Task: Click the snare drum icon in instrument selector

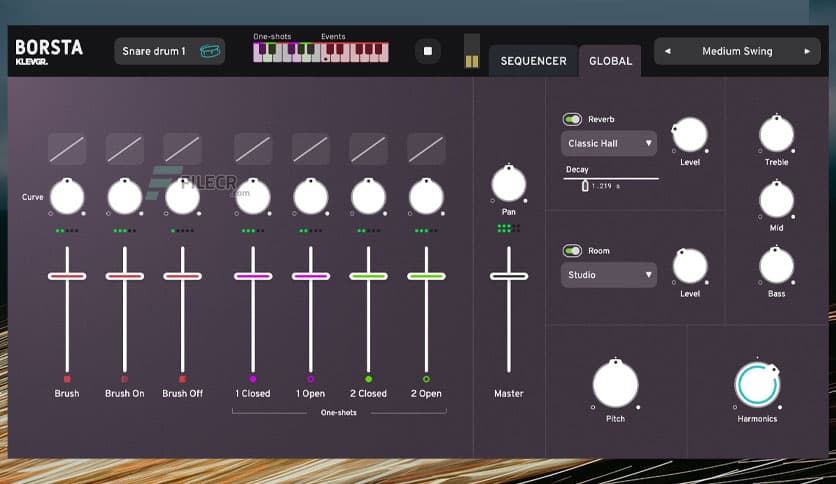Action: click(210, 51)
